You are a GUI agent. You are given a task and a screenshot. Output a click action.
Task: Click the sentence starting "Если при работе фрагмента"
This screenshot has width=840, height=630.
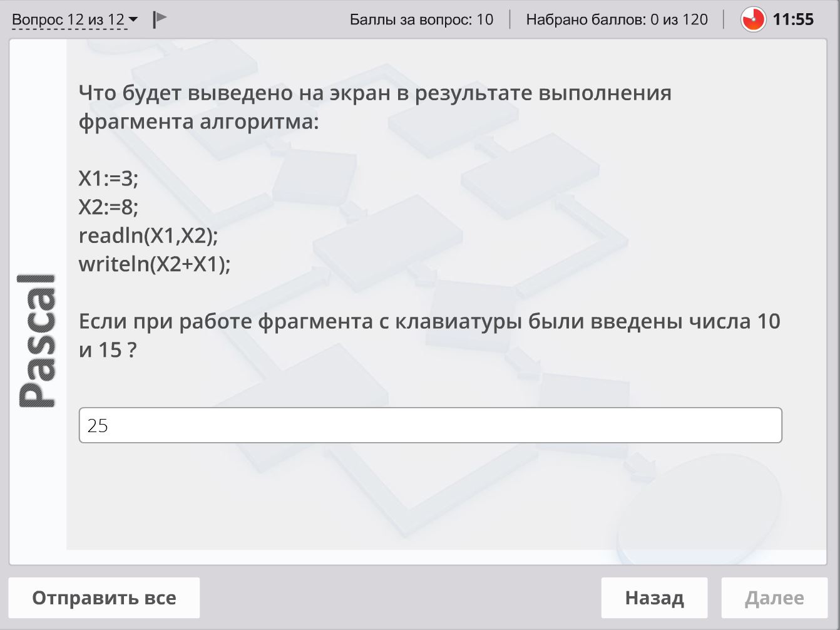(429, 321)
